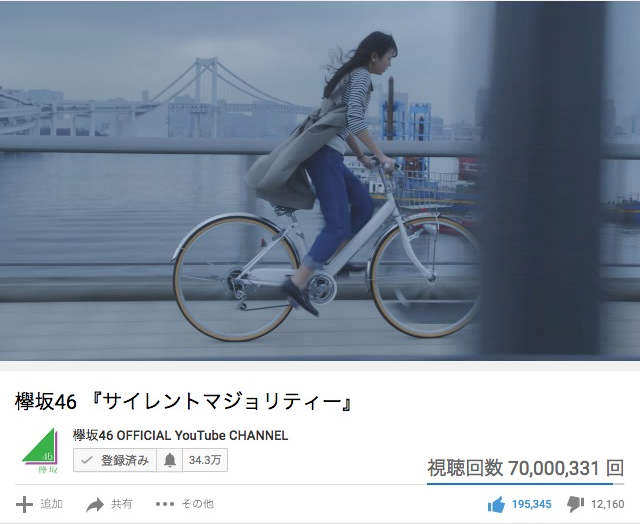
Task: Click the 視聴回数 70,000,331 view count
Action: 526,468
